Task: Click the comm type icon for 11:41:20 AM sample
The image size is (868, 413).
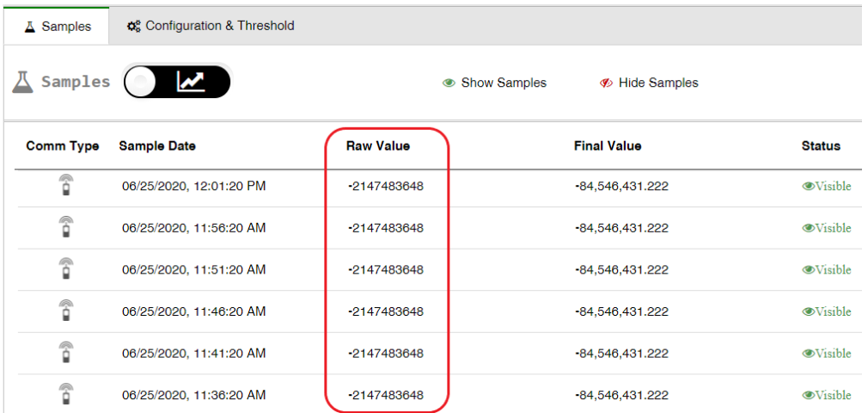Action: click(x=66, y=352)
